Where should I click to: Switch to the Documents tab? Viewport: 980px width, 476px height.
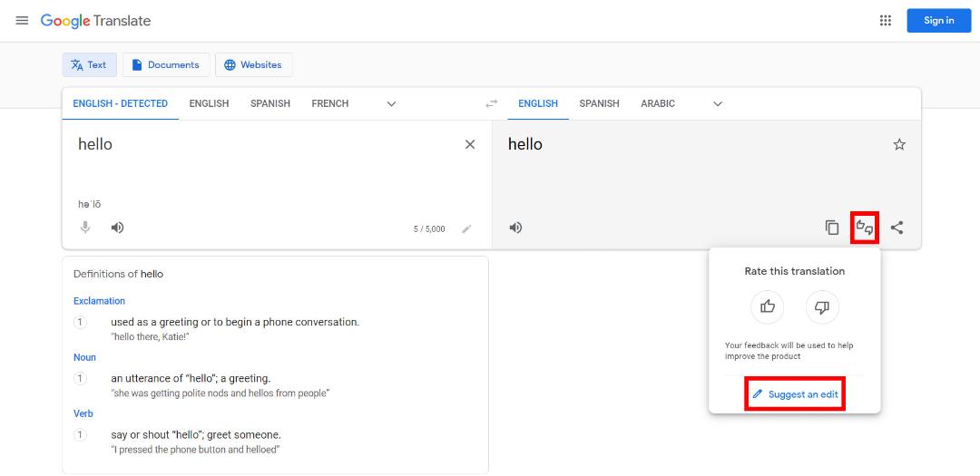[x=166, y=65]
